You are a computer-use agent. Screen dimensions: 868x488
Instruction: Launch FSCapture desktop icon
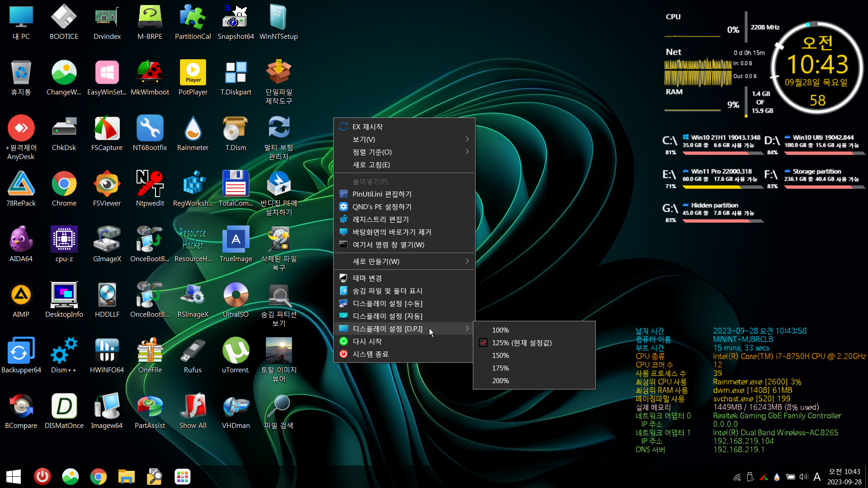[x=107, y=133]
